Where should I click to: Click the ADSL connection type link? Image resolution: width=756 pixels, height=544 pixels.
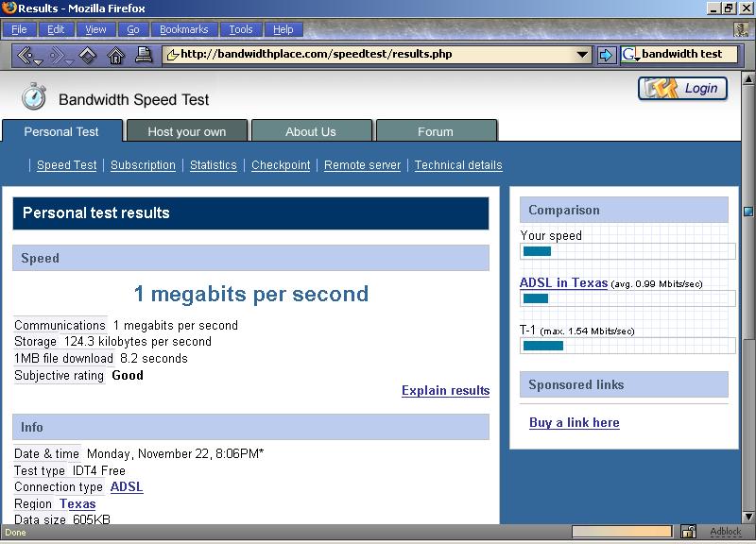(127, 486)
